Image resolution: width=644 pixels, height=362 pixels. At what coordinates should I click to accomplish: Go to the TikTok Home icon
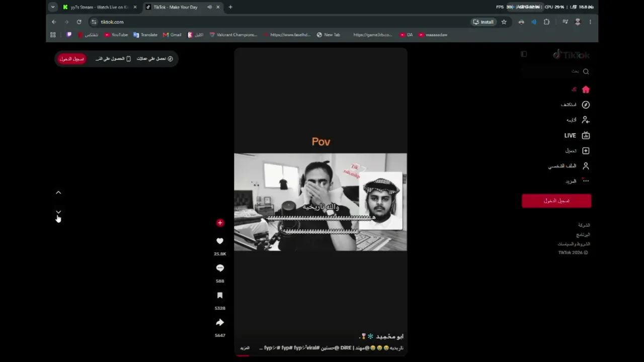[586, 89]
